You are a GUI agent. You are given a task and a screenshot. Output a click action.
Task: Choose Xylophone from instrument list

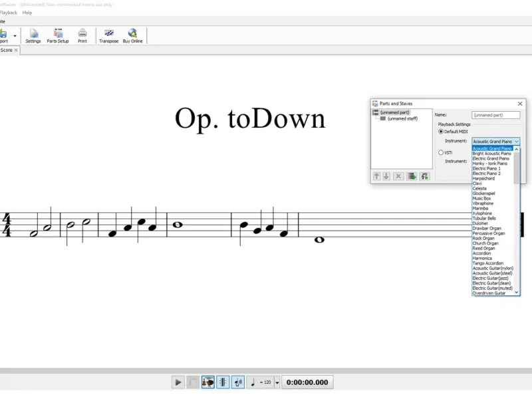[482, 213]
